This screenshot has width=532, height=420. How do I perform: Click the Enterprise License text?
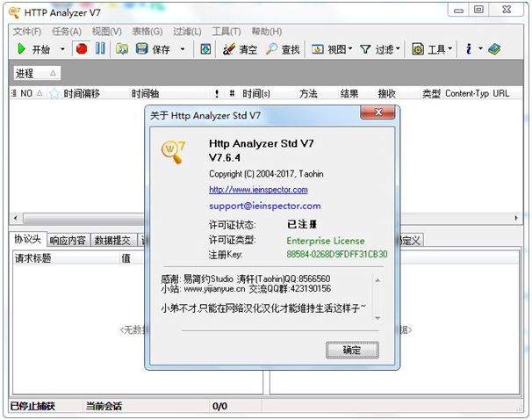point(326,241)
